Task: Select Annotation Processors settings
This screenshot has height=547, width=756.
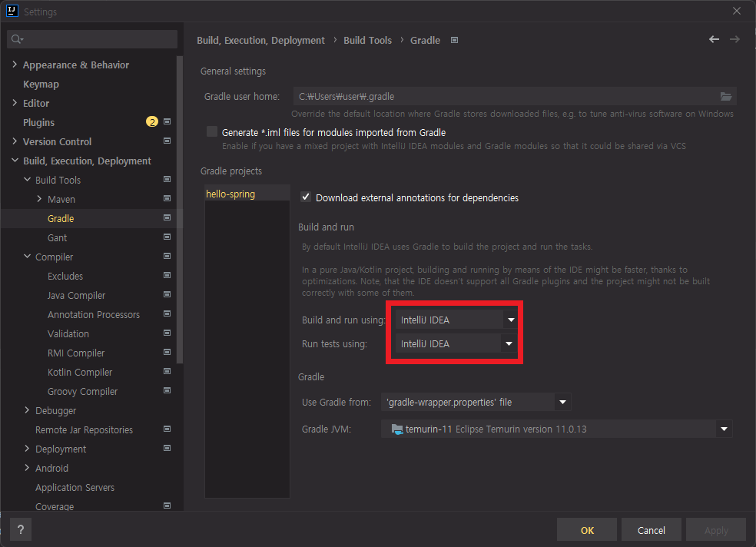Action: 94,315
